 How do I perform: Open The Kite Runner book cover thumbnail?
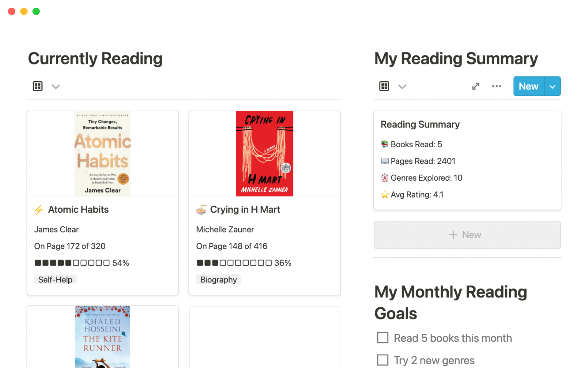[103, 337]
